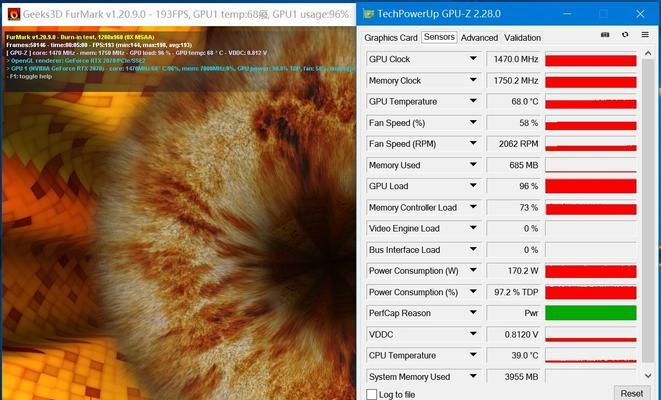This screenshot has height=400, width=661.
Task: Open the GPU Clock sensor dropdown
Action: click(x=473, y=59)
